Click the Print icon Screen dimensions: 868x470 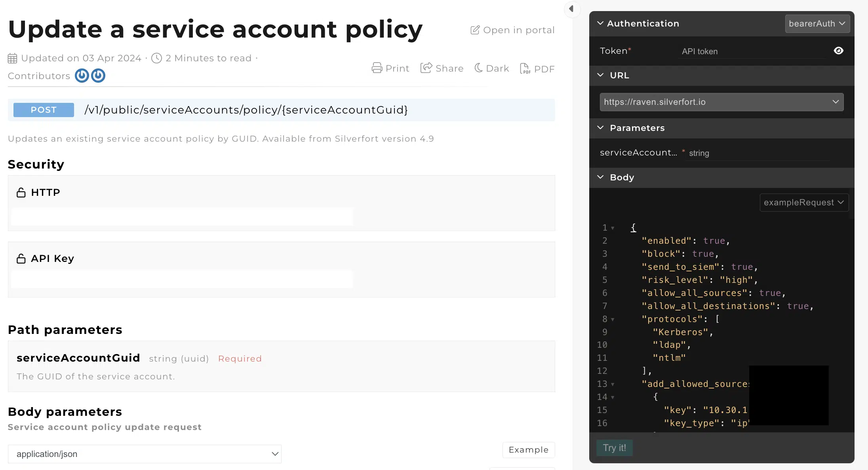click(377, 68)
